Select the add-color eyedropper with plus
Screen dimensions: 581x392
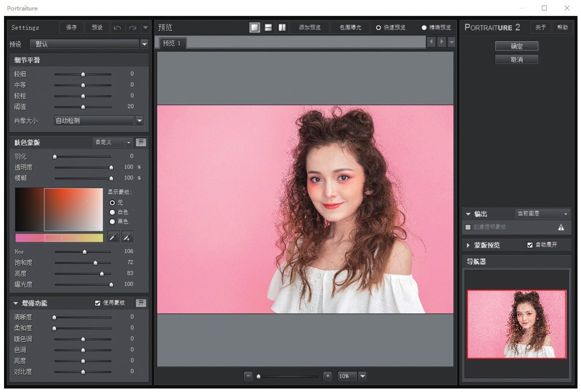[x=127, y=237]
